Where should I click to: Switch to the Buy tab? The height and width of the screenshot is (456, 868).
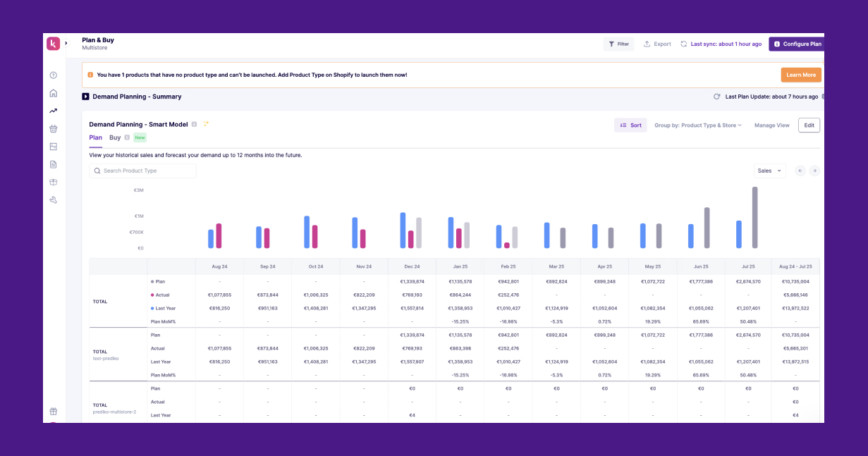click(x=114, y=138)
